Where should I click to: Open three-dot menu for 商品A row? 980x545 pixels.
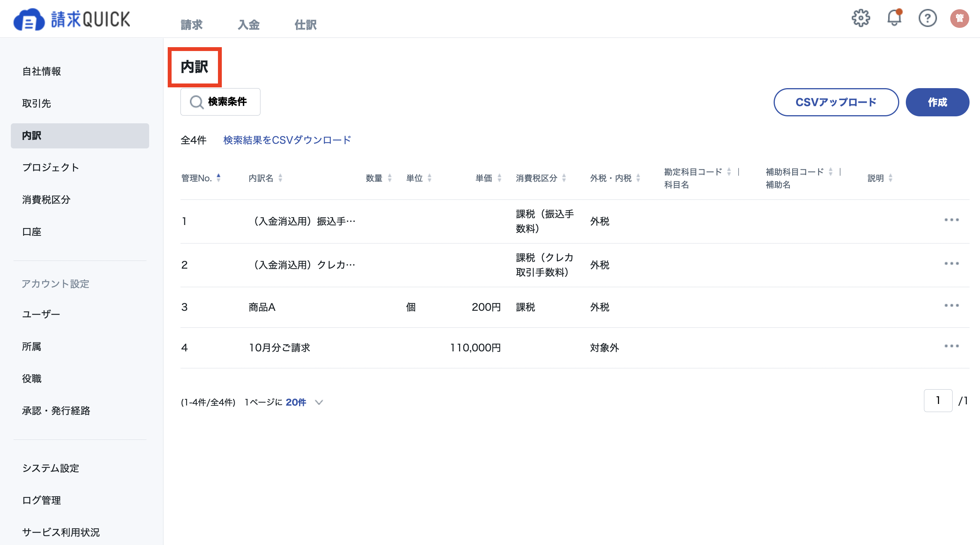click(x=951, y=306)
